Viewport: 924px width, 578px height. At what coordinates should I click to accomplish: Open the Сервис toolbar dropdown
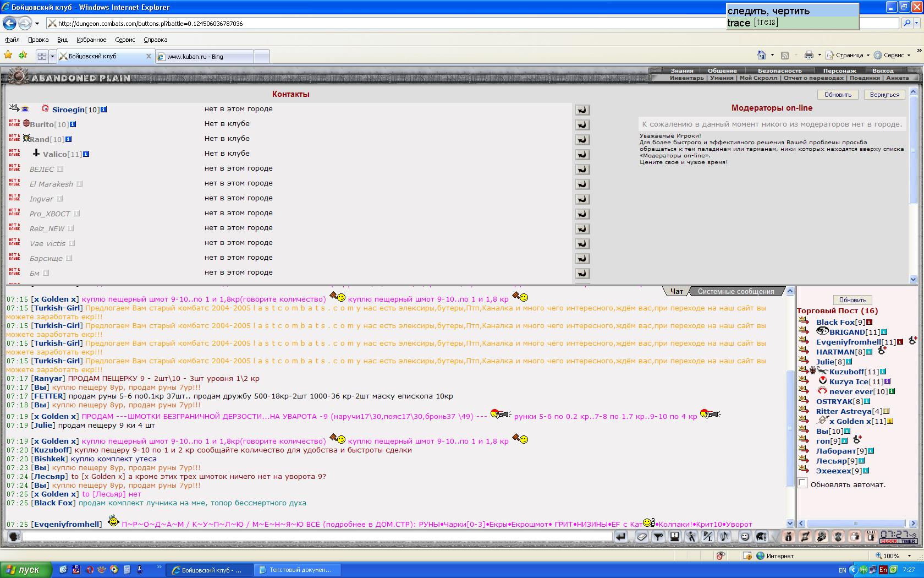(893, 55)
